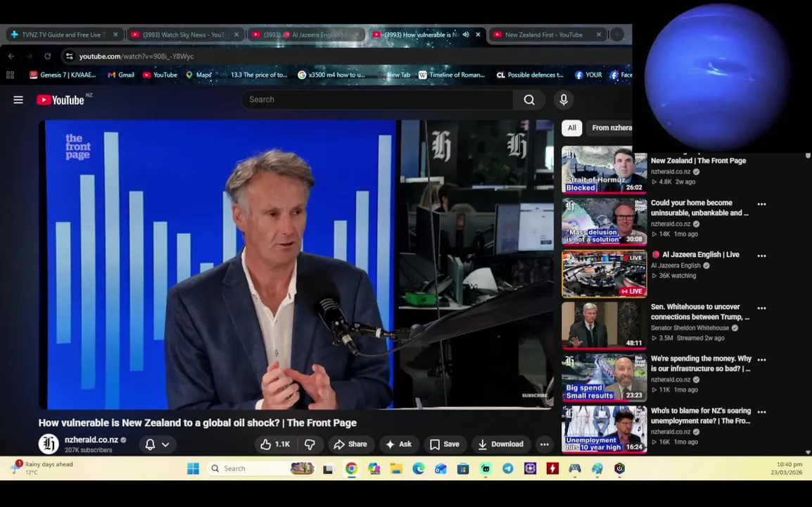Like the video with thumbs up
Image resolution: width=812 pixels, height=507 pixels.
click(275, 444)
